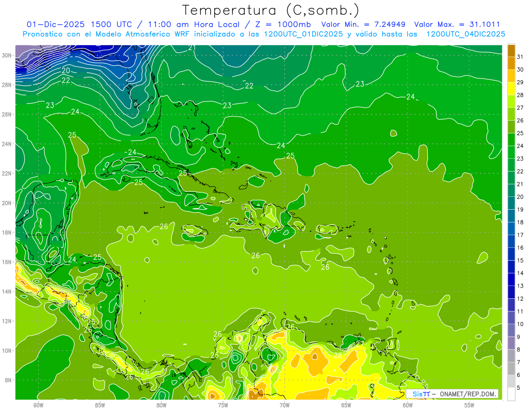Click legend scale value 14
The height and width of the screenshot is (411, 532).
click(520, 273)
